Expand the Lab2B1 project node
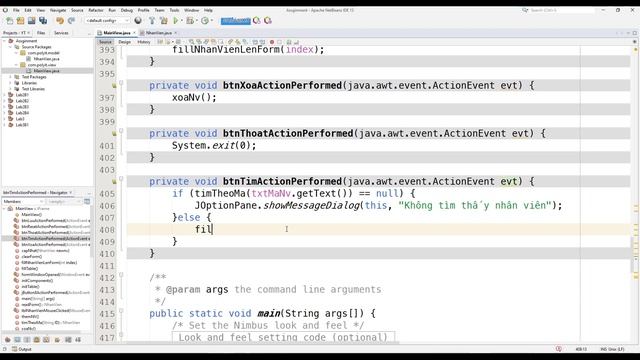 click(4, 95)
